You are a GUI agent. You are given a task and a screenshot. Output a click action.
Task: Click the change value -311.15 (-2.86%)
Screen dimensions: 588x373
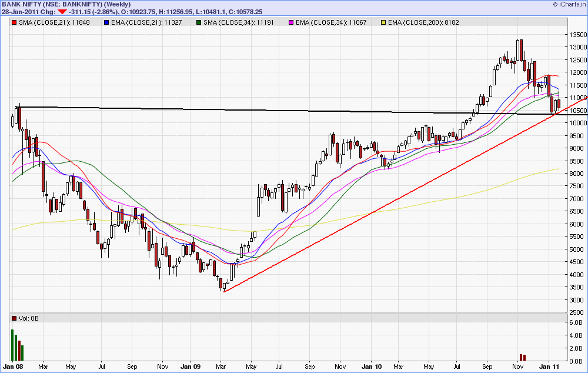click(x=93, y=12)
